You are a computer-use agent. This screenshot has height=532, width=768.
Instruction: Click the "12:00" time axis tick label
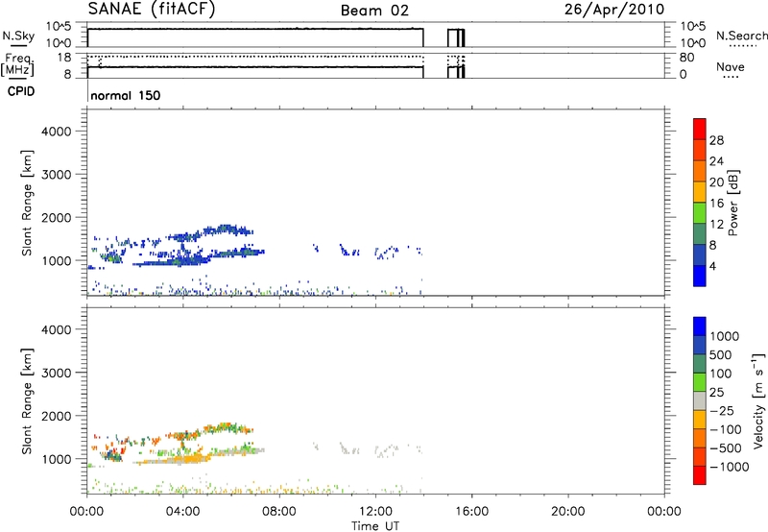click(375, 512)
